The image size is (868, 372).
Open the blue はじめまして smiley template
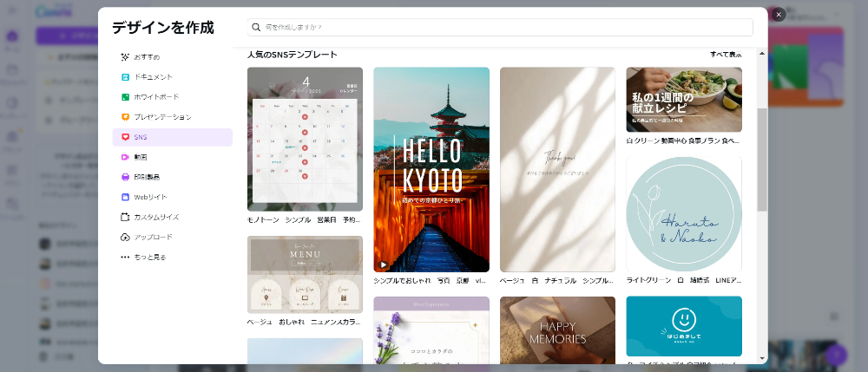click(684, 326)
